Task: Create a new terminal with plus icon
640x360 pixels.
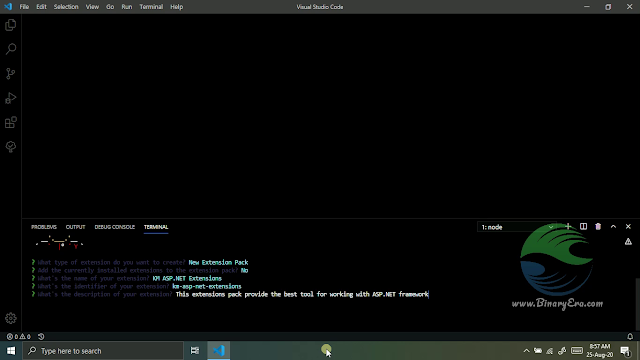Action: click(568, 227)
